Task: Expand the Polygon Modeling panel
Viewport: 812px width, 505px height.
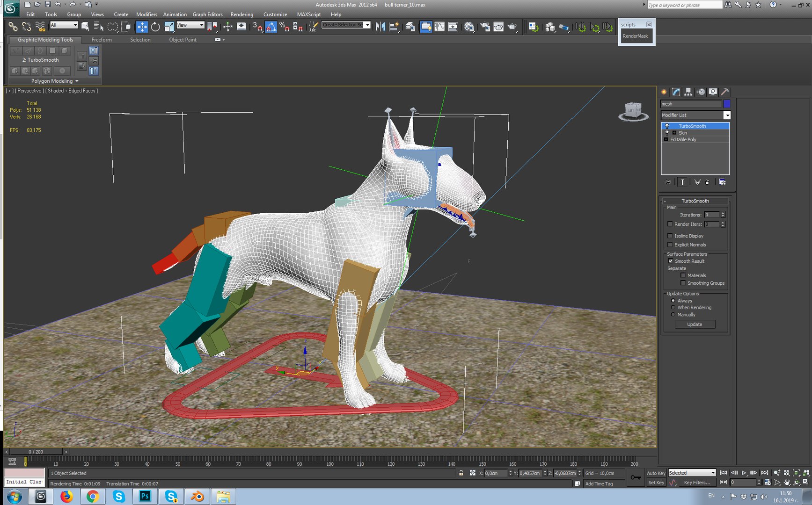Action: 55,81
